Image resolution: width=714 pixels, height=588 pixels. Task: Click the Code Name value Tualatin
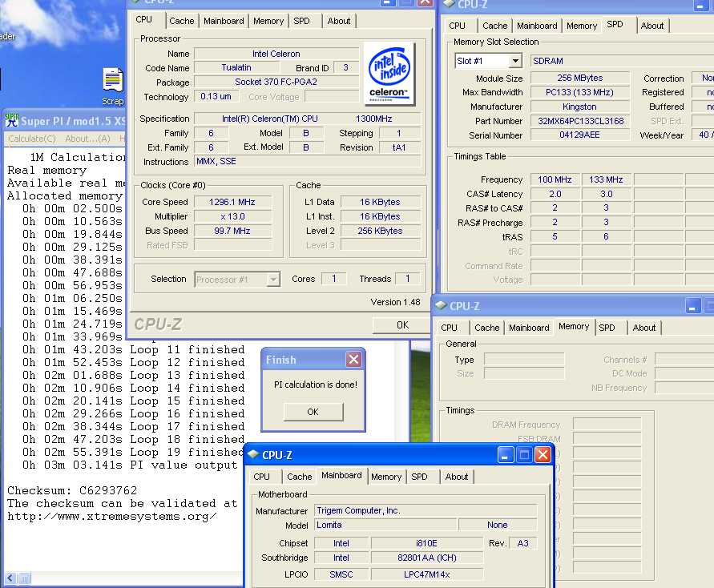[236, 67]
